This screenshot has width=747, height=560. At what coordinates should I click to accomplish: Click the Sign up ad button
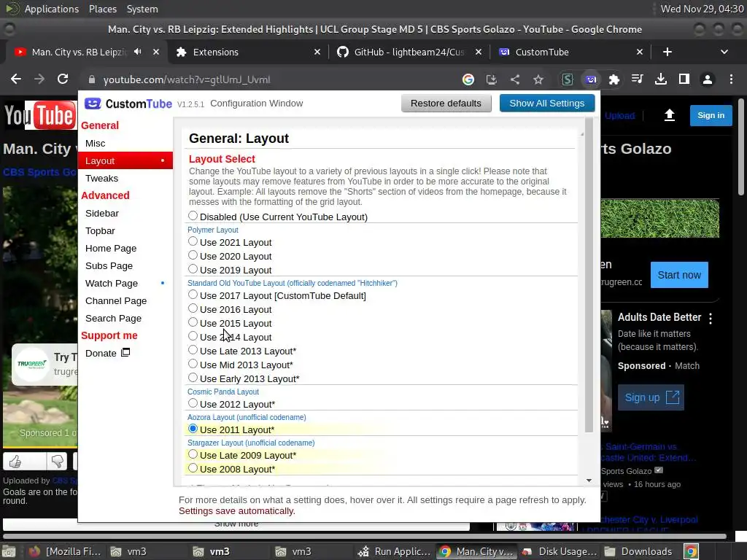[x=651, y=397]
